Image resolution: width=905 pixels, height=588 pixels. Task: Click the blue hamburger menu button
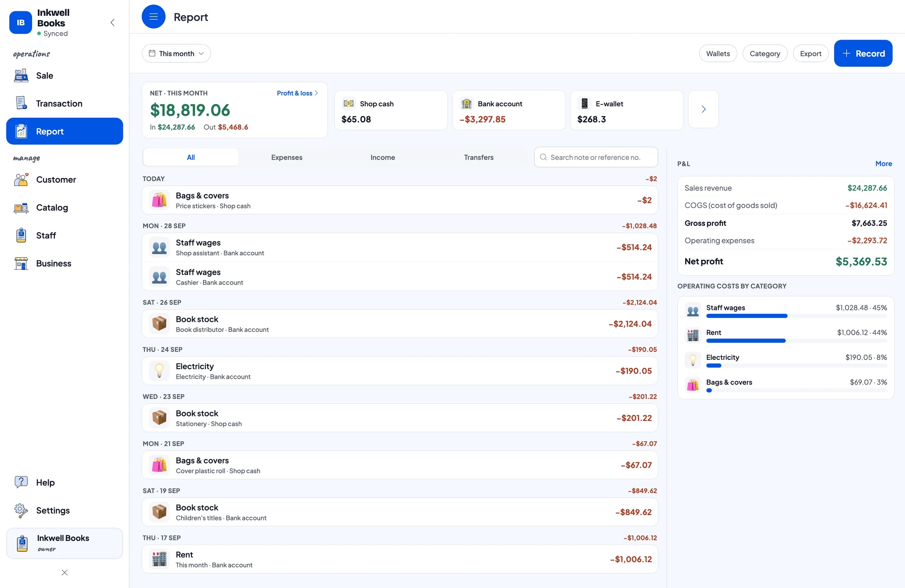pos(153,16)
